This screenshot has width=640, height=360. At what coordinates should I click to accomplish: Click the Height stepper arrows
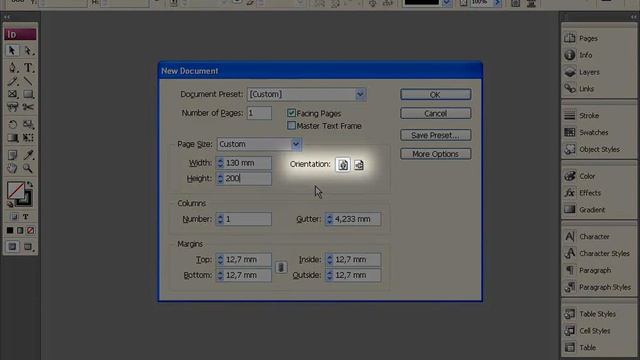tap(220, 178)
